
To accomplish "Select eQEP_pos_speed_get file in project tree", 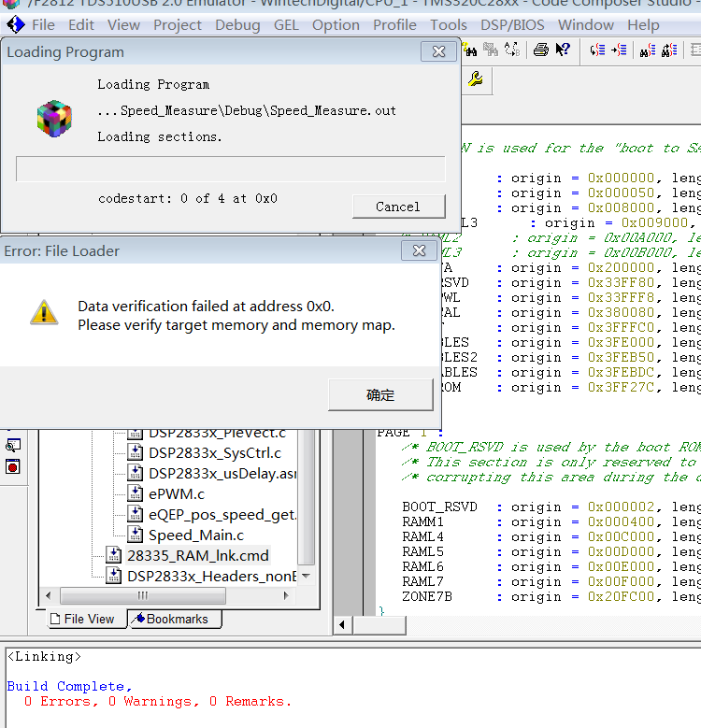I will [222, 514].
